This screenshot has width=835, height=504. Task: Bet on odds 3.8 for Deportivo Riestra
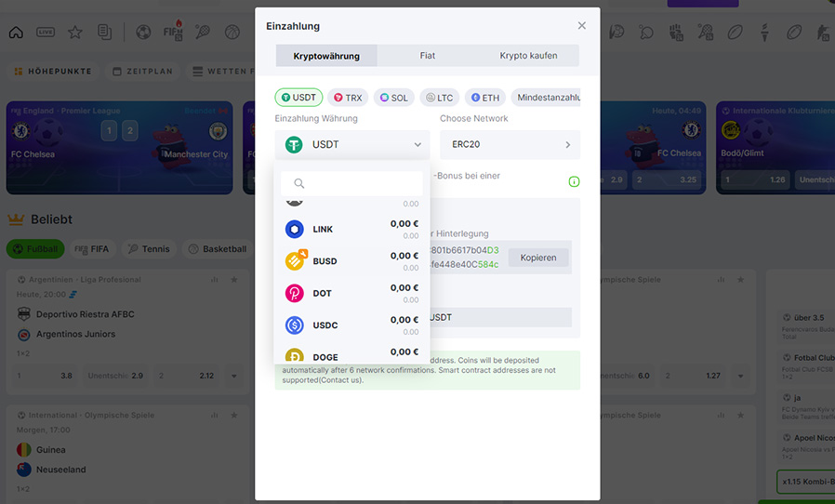(x=45, y=376)
